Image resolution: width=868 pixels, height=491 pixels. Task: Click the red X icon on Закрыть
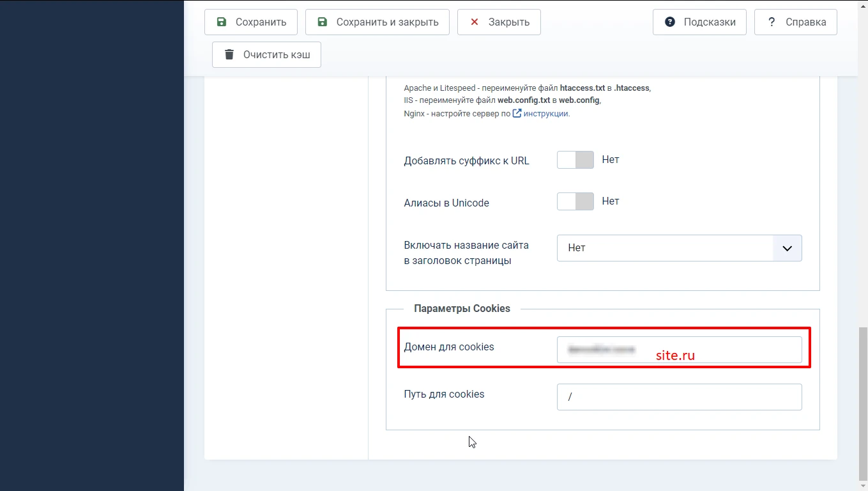tap(474, 22)
